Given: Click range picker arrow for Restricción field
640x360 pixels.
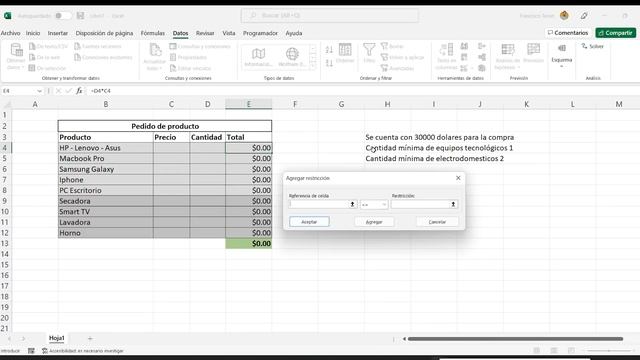Looking at the screenshot, I should pyautogui.click(x=453, y=204).
